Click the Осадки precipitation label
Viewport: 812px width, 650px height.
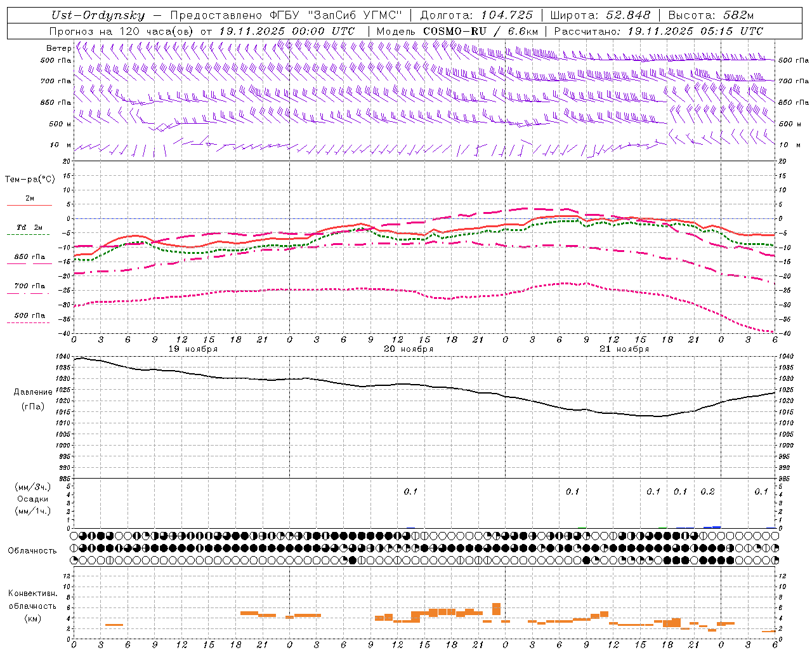(32, 499)
